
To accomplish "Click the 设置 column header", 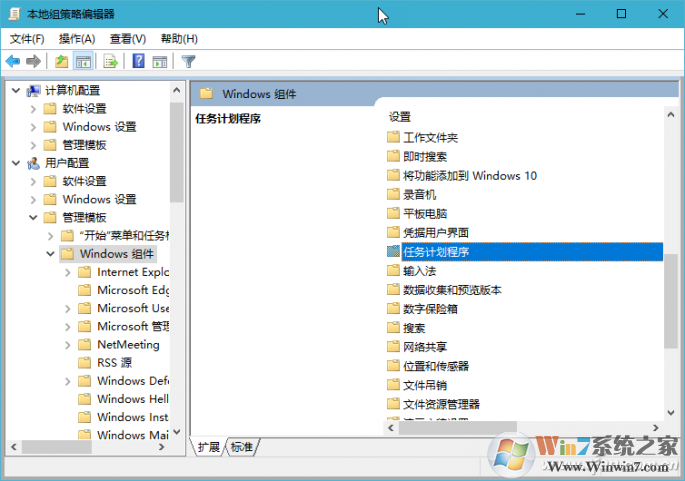I will coord(400,117).
